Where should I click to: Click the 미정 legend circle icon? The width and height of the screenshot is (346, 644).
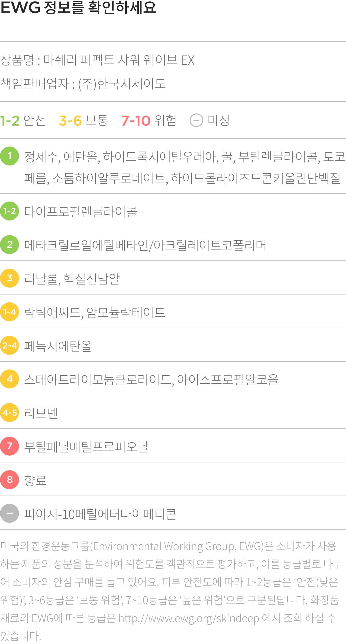[196, 120]
